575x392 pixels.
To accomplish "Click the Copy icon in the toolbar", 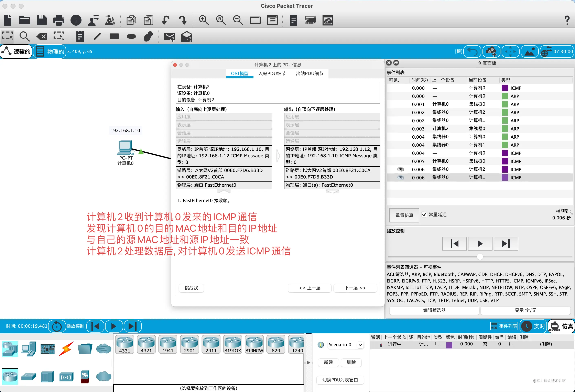I will click(131, 20).
